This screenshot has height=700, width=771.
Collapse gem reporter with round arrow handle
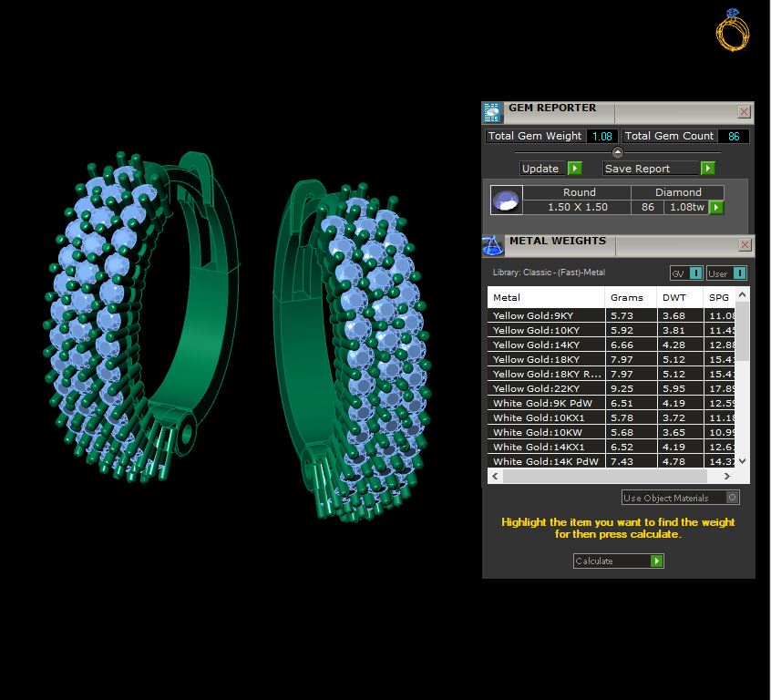pos(618,152)
